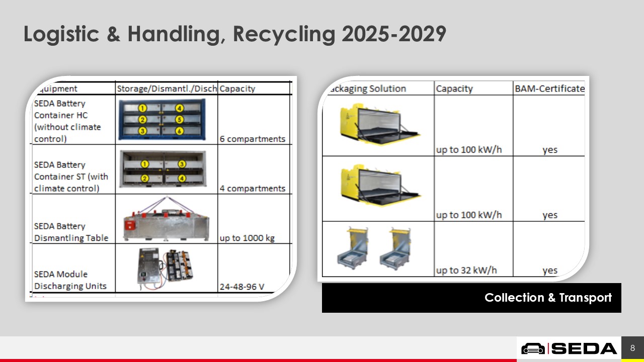This screenshot has width=644, height=362.
Task: Click the BAM-Certificate column header
Action: point(549,88)
